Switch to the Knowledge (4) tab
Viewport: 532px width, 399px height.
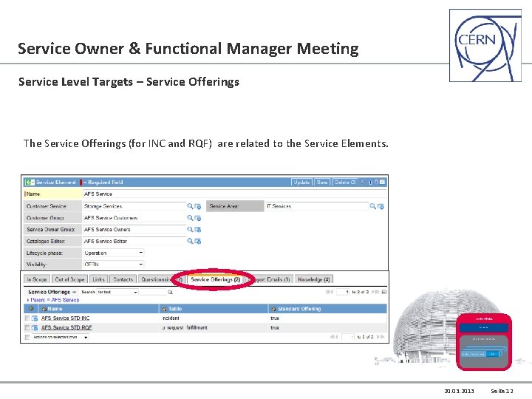314,279
